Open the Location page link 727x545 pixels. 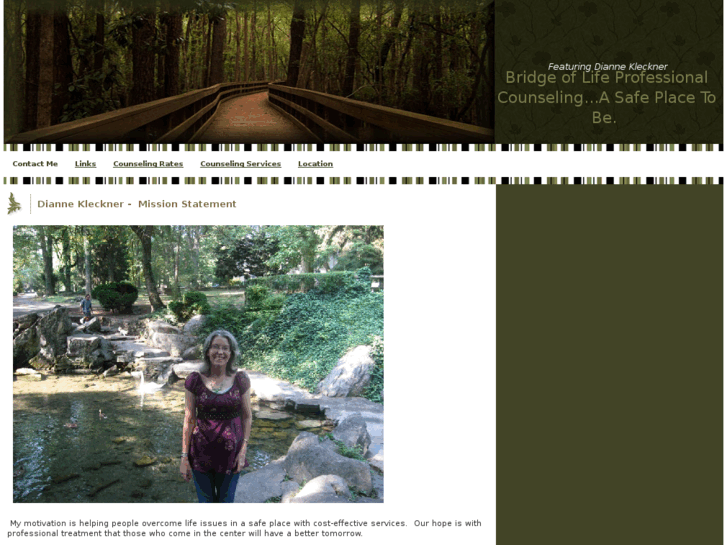pos(315,164)
